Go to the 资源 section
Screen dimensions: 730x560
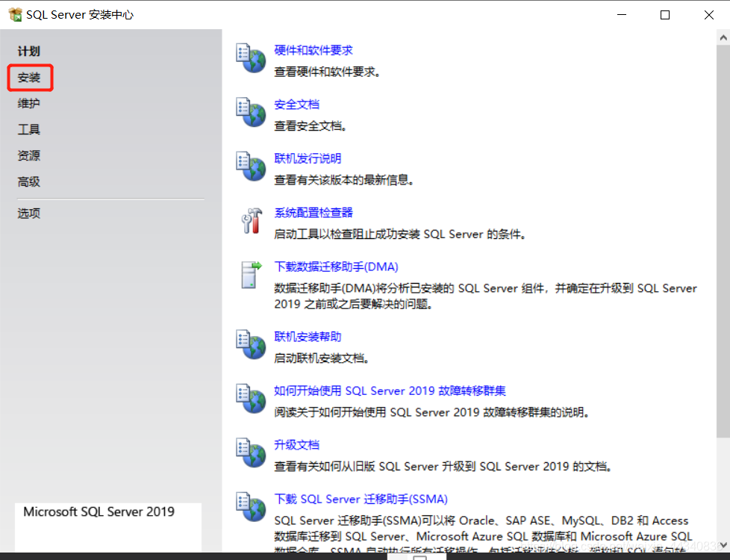(29, 155)
